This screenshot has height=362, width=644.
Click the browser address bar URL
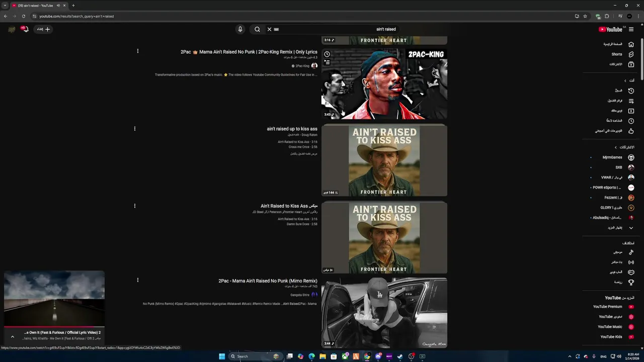tap(76, 16)
